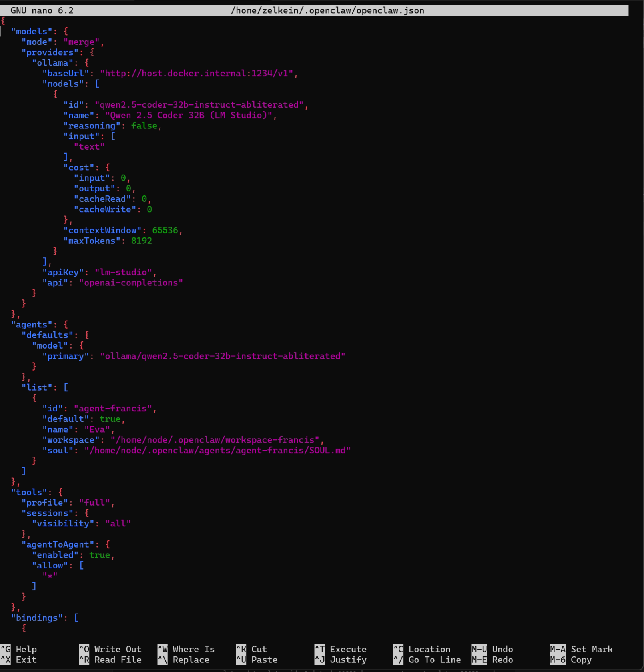This screenshot has width=644, height=672.
Task: Click the M-A Set Mark shortcut
Action: tap(581, 649)
